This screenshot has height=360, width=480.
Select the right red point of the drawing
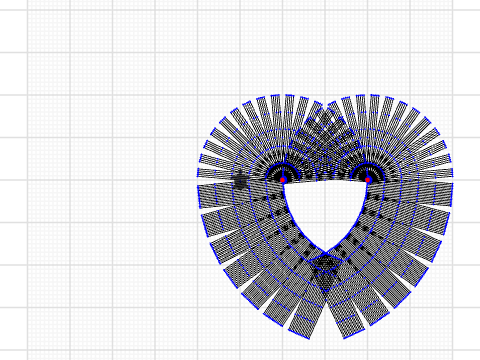click(x=368, y=180)
